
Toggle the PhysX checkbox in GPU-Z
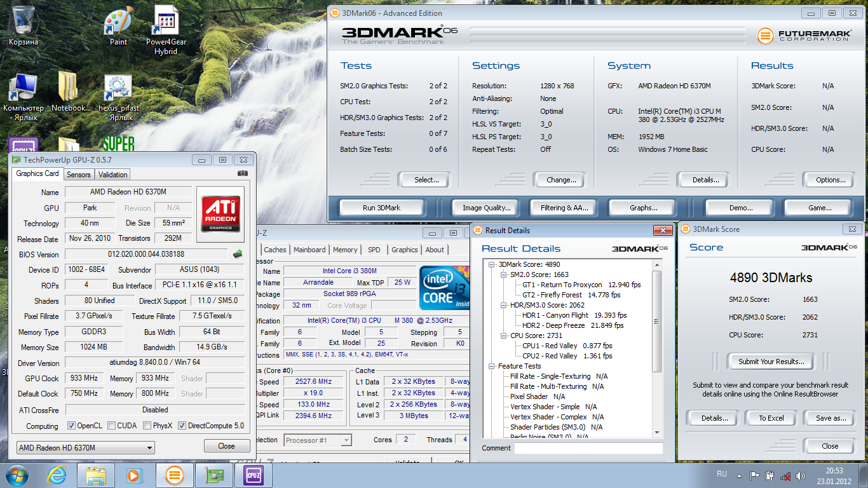click(147, 426)
